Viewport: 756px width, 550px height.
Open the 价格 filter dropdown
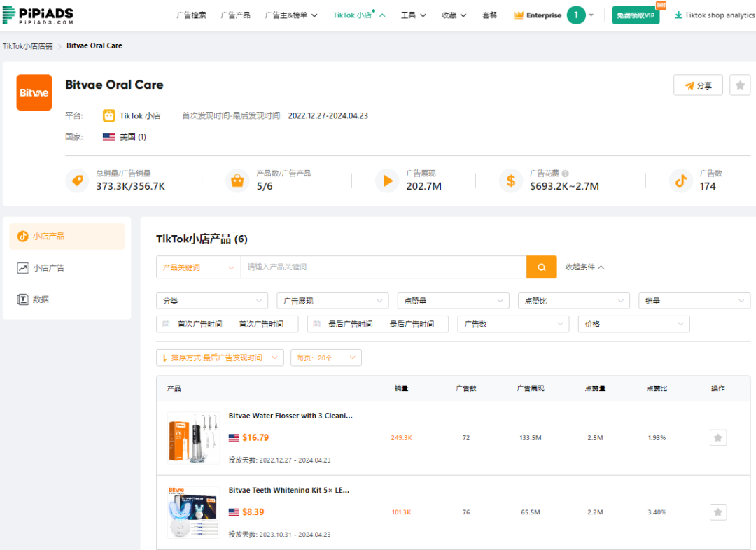click(633, 324)
